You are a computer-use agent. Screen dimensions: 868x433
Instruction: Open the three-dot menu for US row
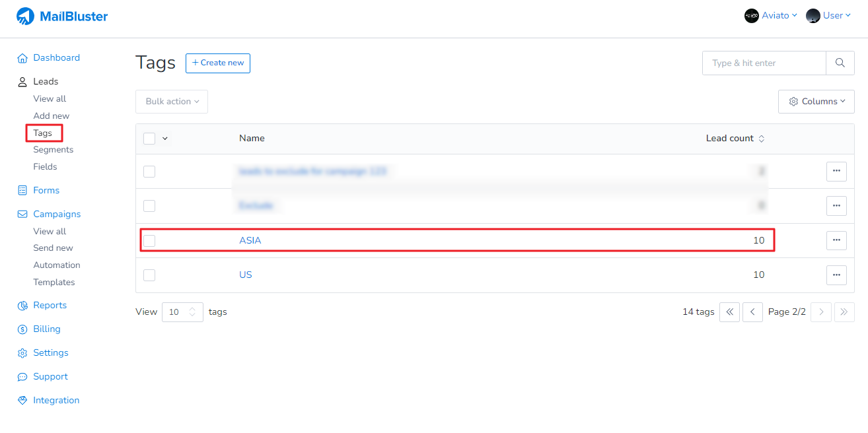836,275
